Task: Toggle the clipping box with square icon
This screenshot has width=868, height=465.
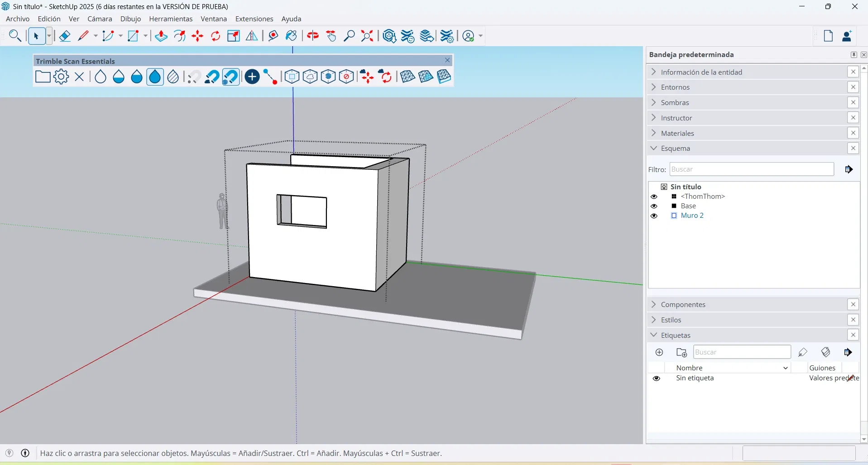Action: point(292,77)
